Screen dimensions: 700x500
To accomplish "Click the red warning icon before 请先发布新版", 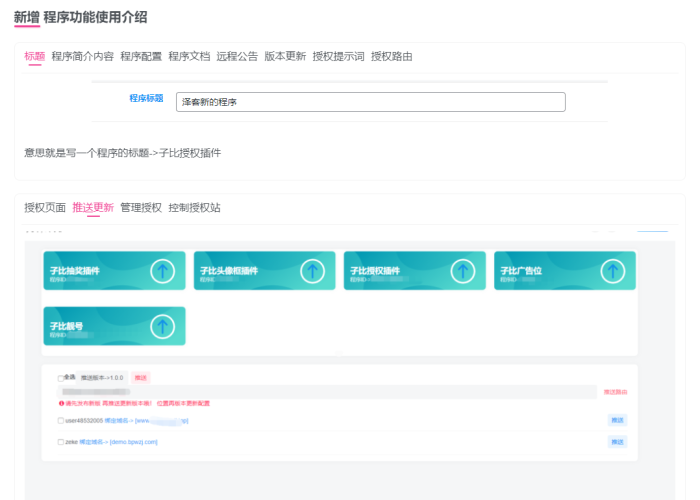I will (x=61, y=404).
